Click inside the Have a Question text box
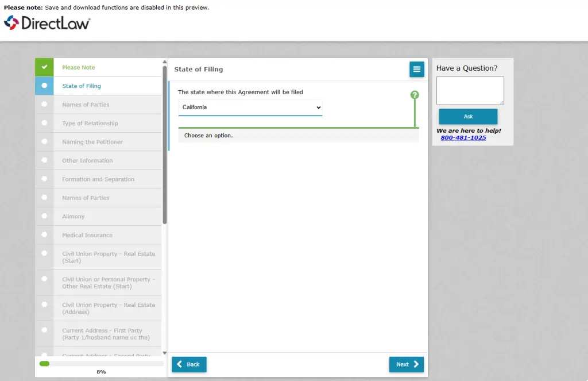The image size is (588, 381). [x=470, y=90]
